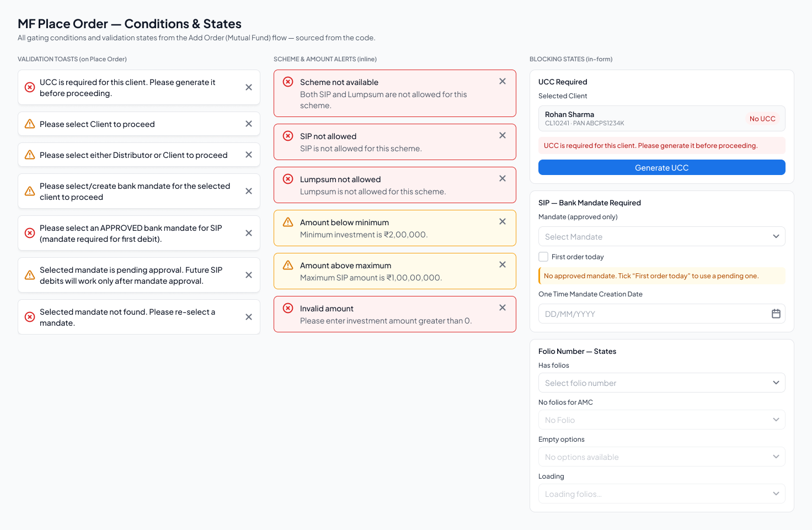The width and height of the screenshot is (812, 530).
Task: Close 'select/create bank mandate' toast
Action: [249, 191]
